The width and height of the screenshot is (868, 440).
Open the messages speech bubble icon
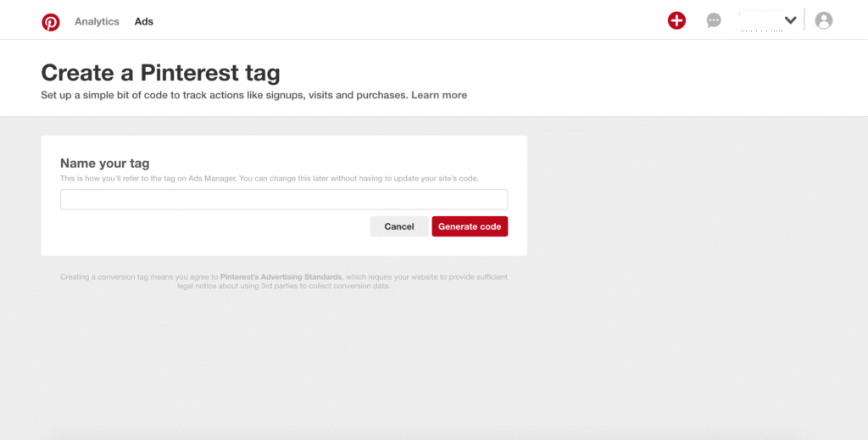coord(714,21)
